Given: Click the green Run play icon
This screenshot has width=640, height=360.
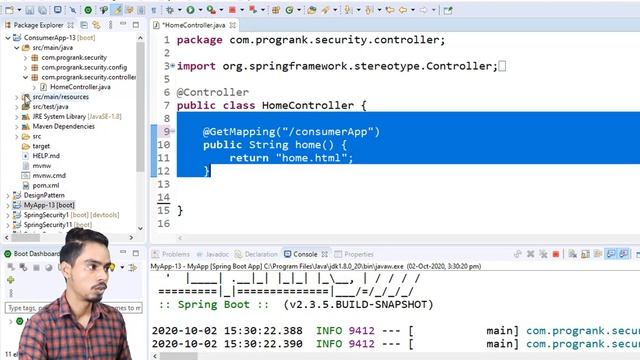Looking at the screenshot, I should click(x=190, y=10).
